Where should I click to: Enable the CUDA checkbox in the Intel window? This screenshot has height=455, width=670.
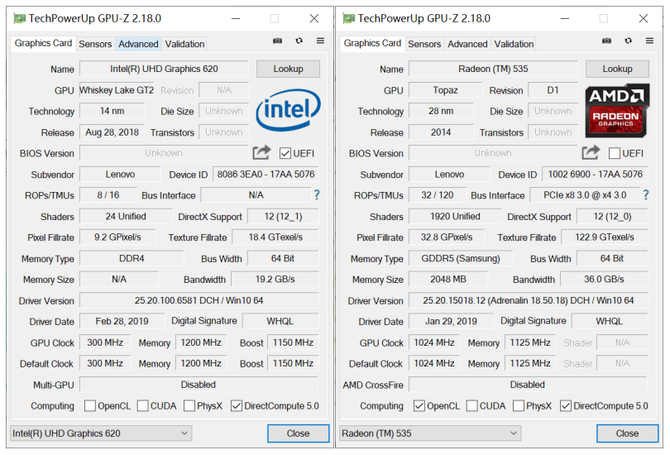click(143, 406)
